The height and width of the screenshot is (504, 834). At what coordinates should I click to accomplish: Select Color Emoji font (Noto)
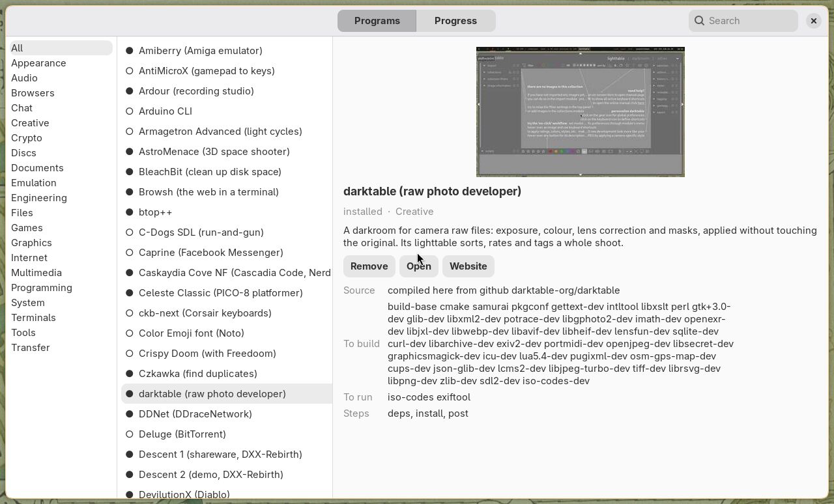pyautogui.click(x=226, y=333)
